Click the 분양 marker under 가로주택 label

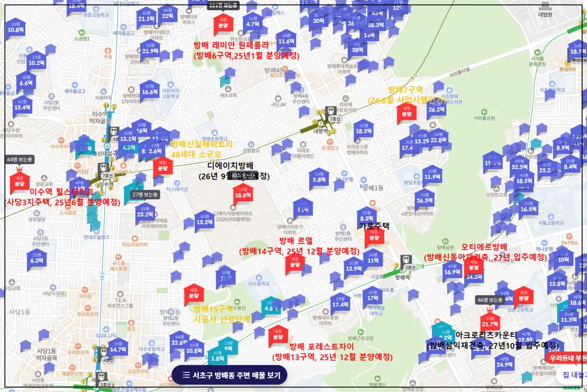374,237
